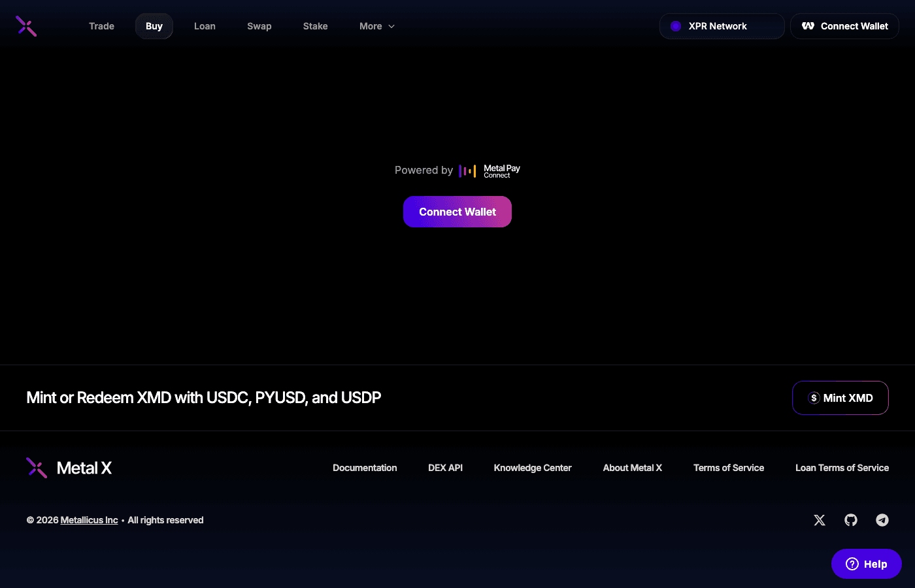This screenshot has height=588, width=915.
Task: Click the Metal X footer logo
Action: (x=69, y=468)
